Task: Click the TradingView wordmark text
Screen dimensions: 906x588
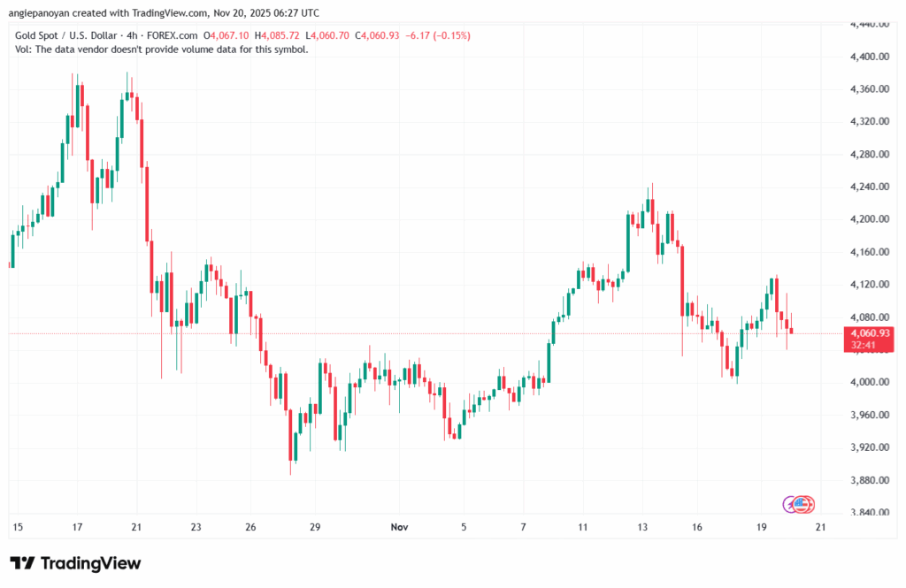Action: (x=90, y=563)
